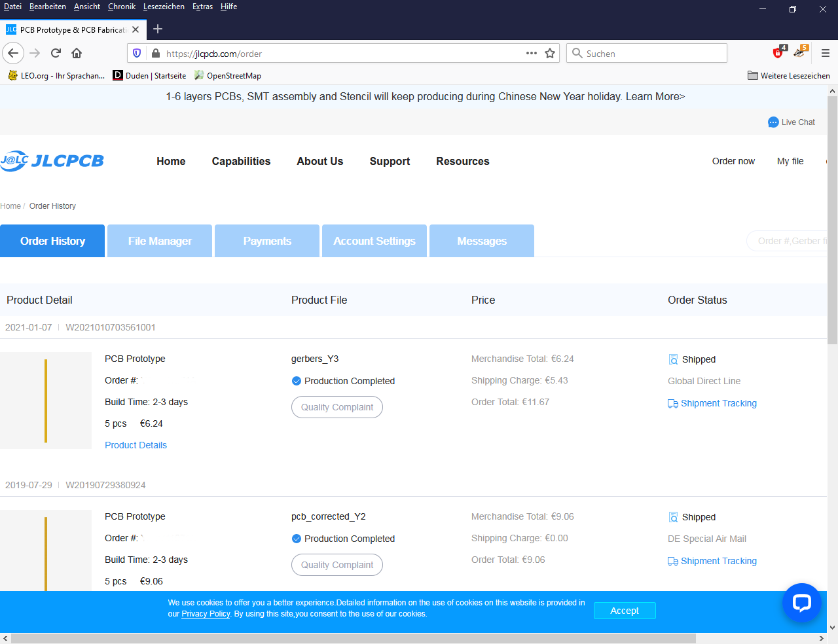Open the Firefox hamburger menu
The width and height of the screenshot is (838, 644).
click(x=825, y=53)
